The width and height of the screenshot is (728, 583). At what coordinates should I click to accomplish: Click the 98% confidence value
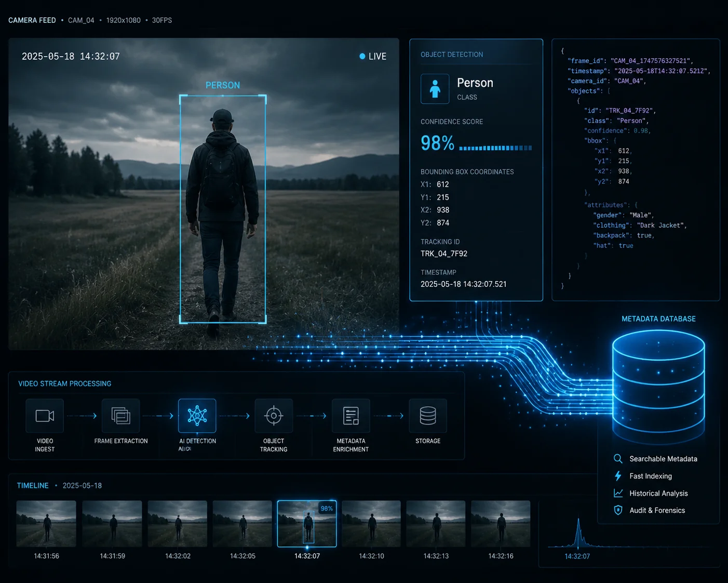pyautogui.click(x=437, y=143)
